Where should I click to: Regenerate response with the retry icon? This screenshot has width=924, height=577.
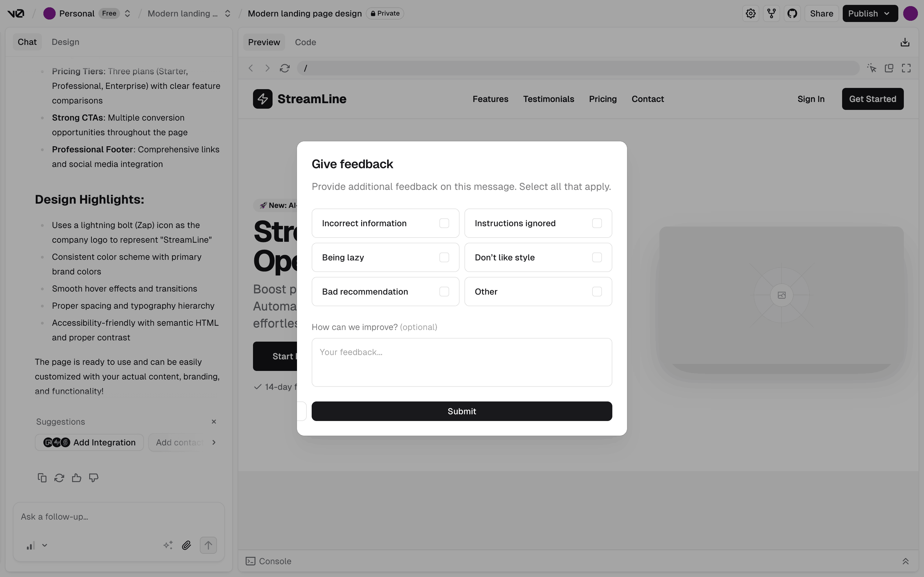click(59, 478)
